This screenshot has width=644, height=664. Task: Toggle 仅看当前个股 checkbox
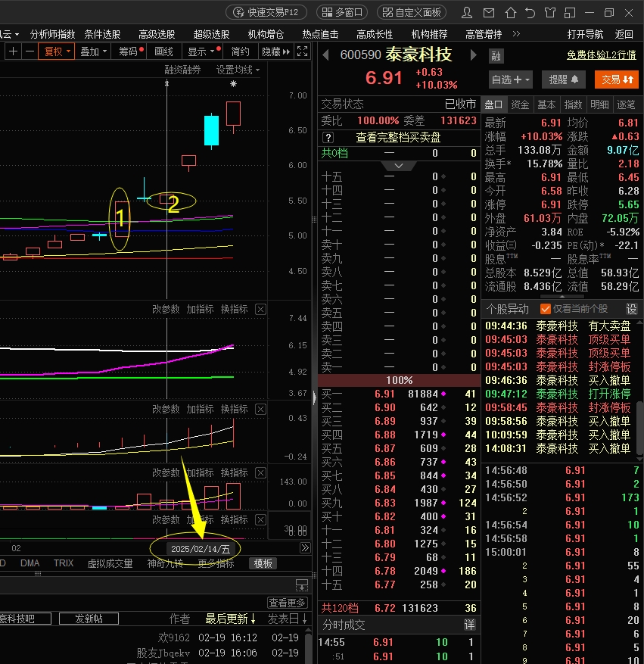pos(546,309)
